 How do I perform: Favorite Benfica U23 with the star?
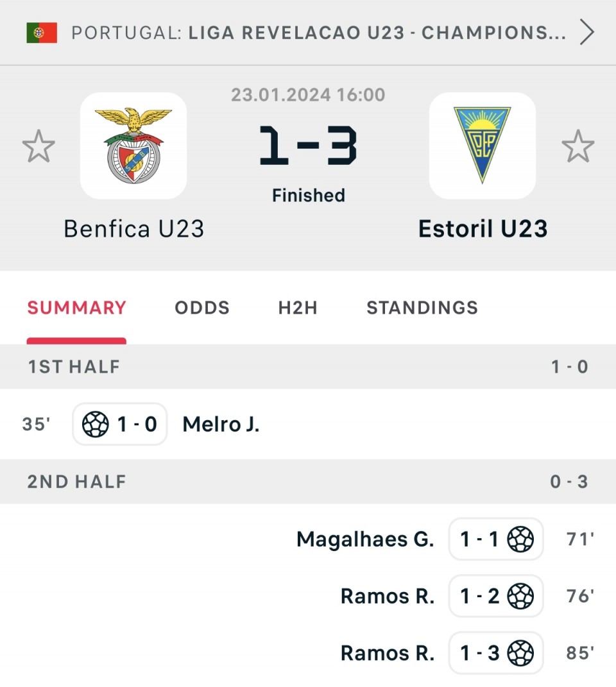pyautogui.click(x=38, y=146)
